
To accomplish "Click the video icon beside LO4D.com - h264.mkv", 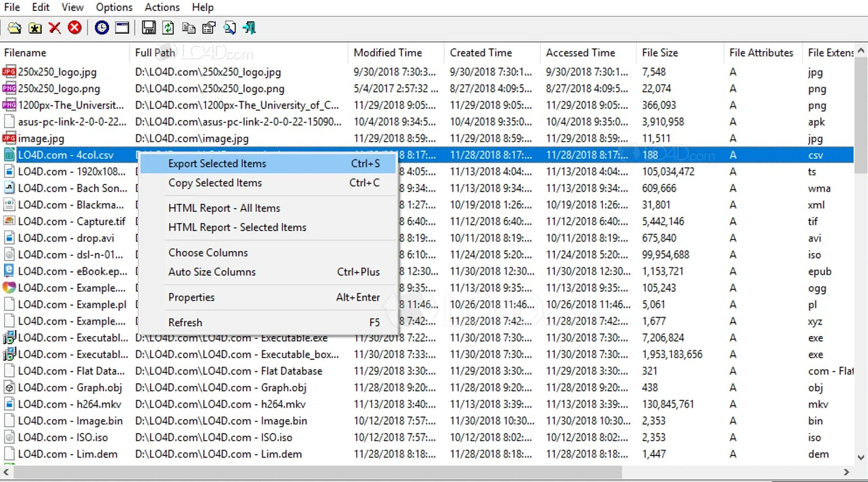I will (10, 404).
